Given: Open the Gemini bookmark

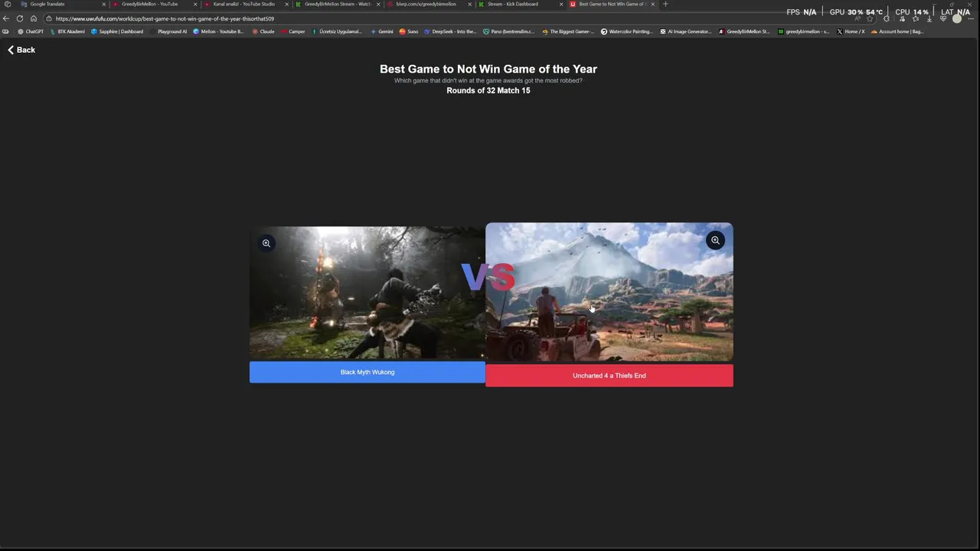Looking at the screenshot, I should 381,31.
